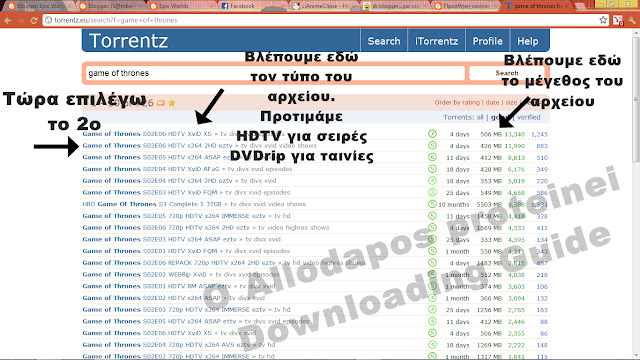640x360 pixels.
Task: Click verified icon in S02E06 HDTV x264 2HD 426 MB row
Action: [432, 146]
